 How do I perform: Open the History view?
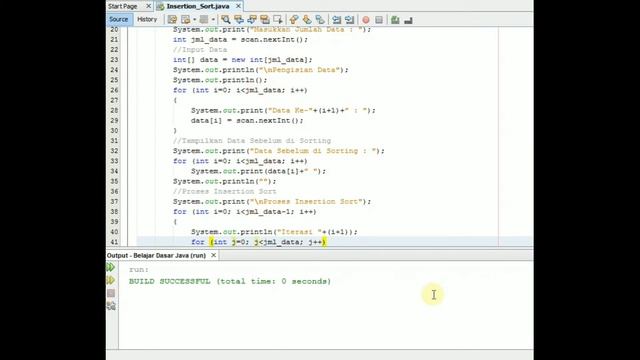147,19
